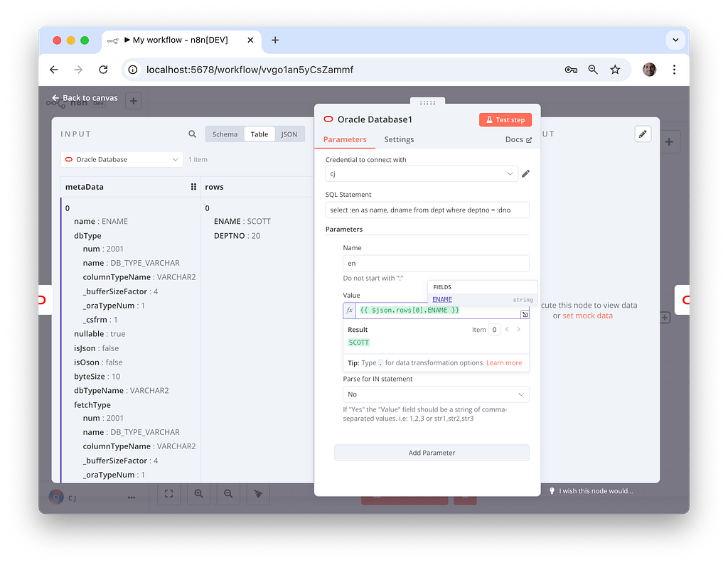The width and height of the screenshot is (728, 565).
Task: Click the parameter Name field containing en
Action: (x=436, y=263)
